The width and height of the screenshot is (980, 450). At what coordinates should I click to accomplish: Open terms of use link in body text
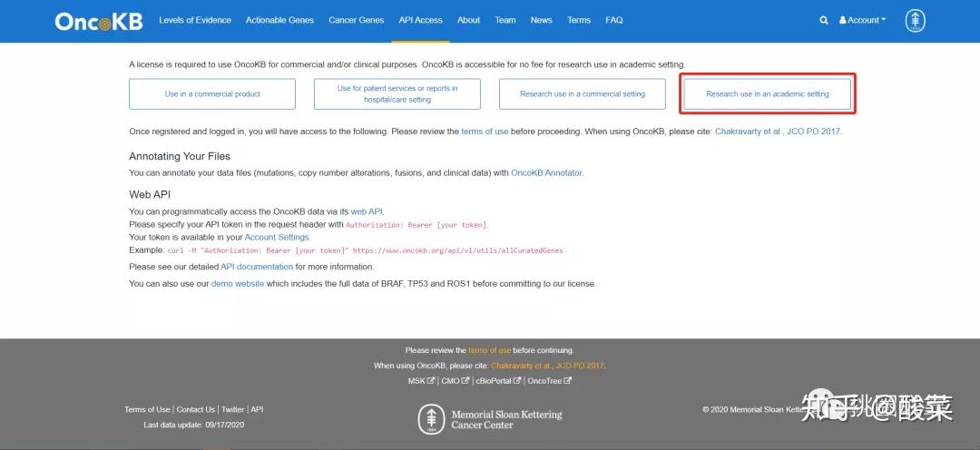pyautogui.click(x=485, y=132)
